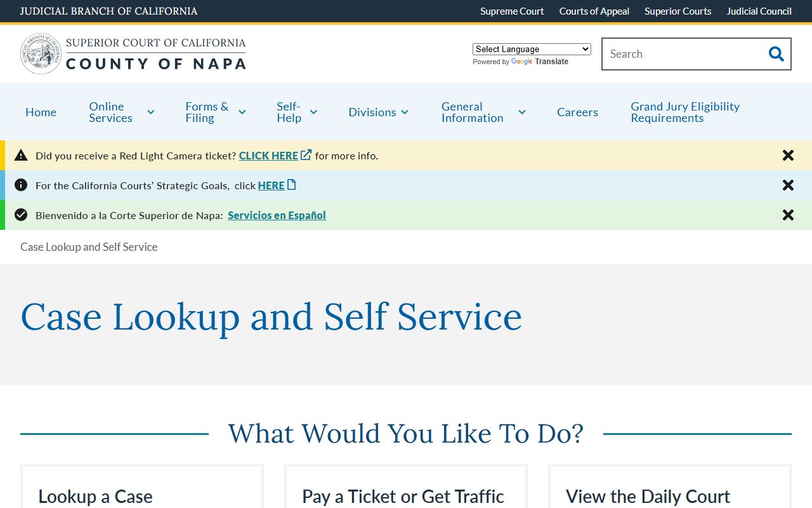The height and width of the screenshot is (508, 812).
Task: Open the Select Language dropdown
Action: 532,49
